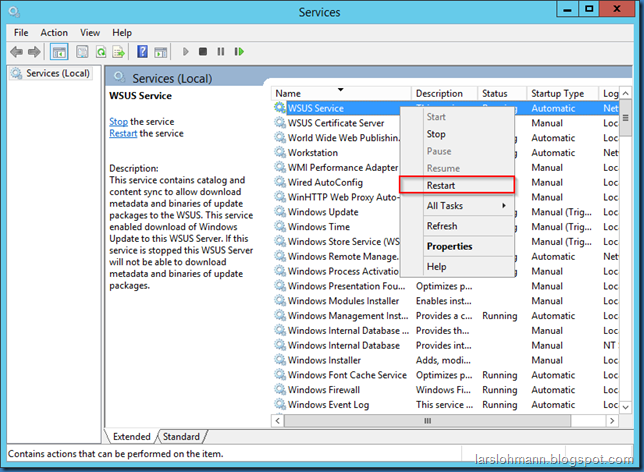Choose Refresh in the context menu
This screenshot has width=644, height=472.
click(457, 226)
